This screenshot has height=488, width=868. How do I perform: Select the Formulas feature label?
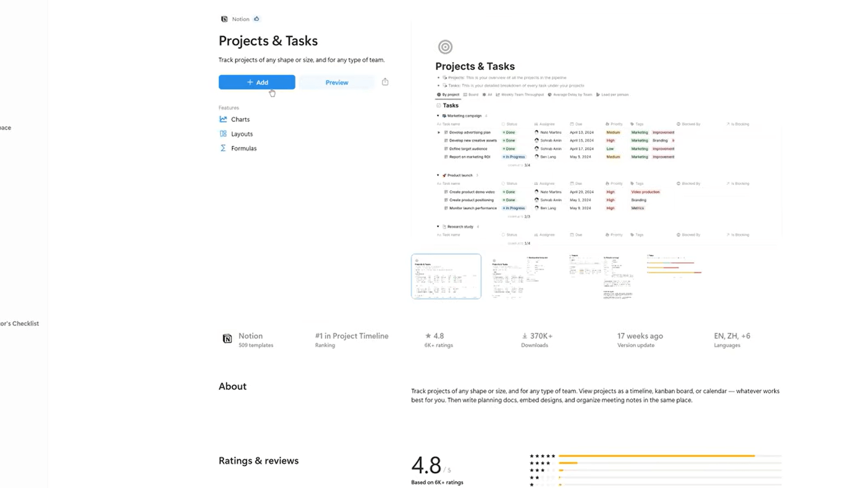(243, 148)
